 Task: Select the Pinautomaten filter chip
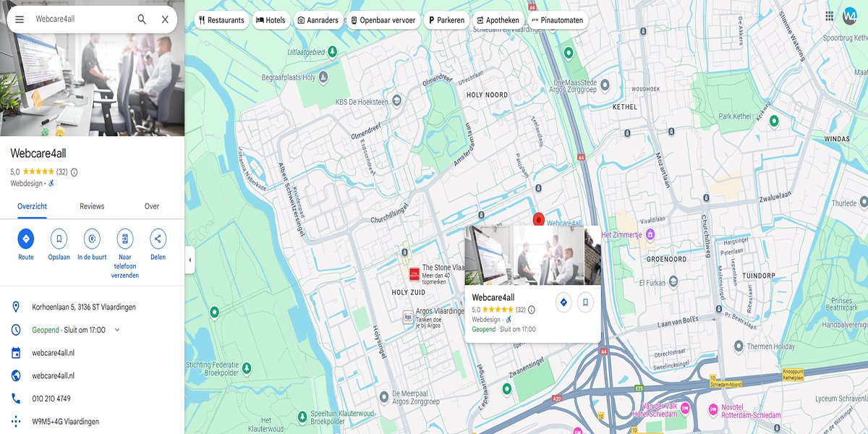tap(557, 20)
